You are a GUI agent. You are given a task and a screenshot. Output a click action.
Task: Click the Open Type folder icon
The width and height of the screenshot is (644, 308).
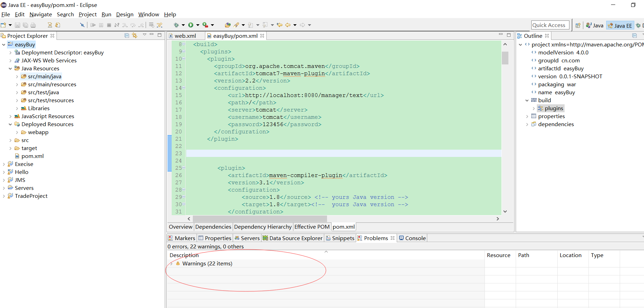pos(228,25)
